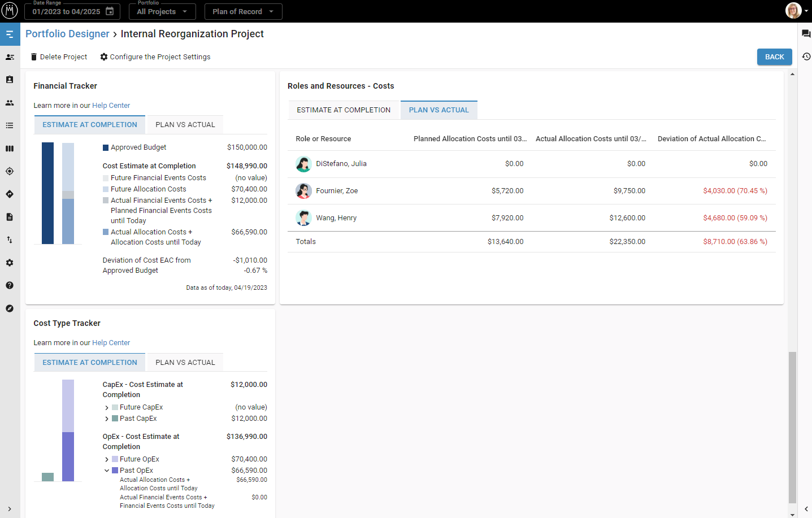This screenshot has width=812, height=518.
Task: Click the Past OpEx purple swatch
Action: pyautogui.click(x=115, y=471)
